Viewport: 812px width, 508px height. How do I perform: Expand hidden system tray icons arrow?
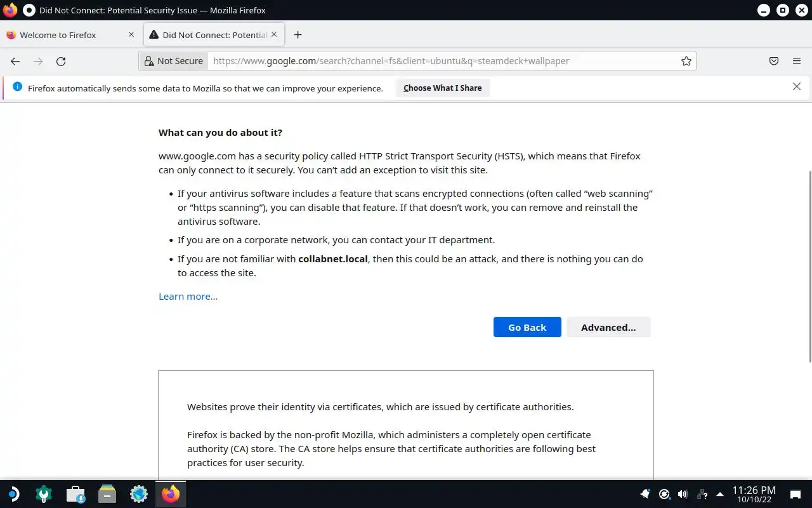click(720, 494)
